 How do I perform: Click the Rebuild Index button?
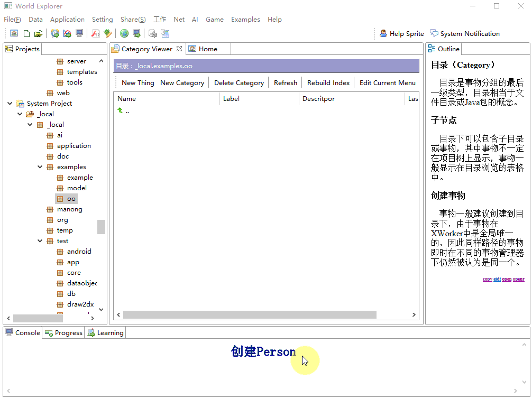pyautogui.click(x=328, y=82)
